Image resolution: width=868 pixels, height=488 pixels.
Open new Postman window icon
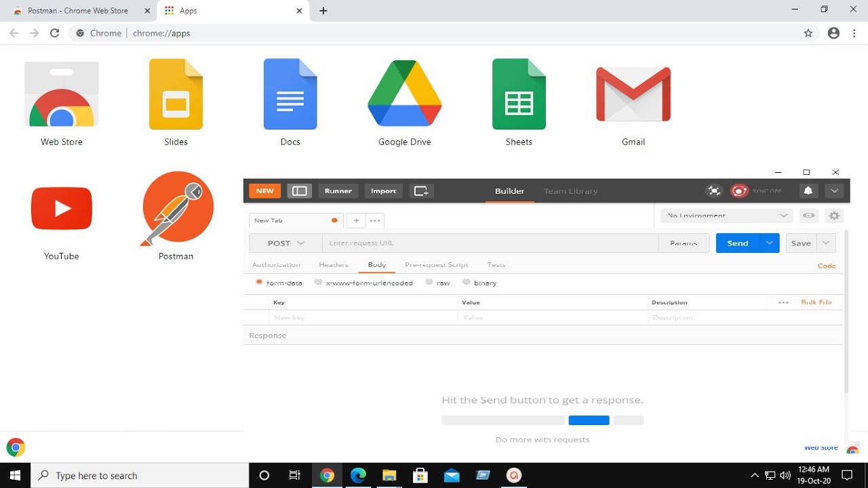point(421,191)
